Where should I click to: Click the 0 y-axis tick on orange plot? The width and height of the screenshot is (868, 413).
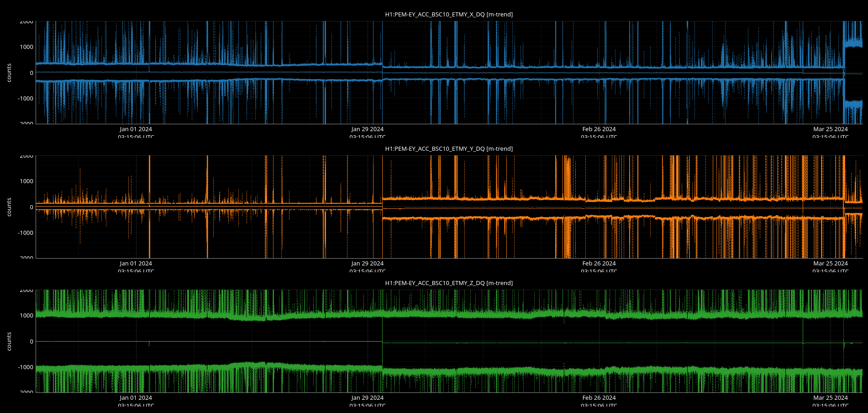(x=31, y=207)
